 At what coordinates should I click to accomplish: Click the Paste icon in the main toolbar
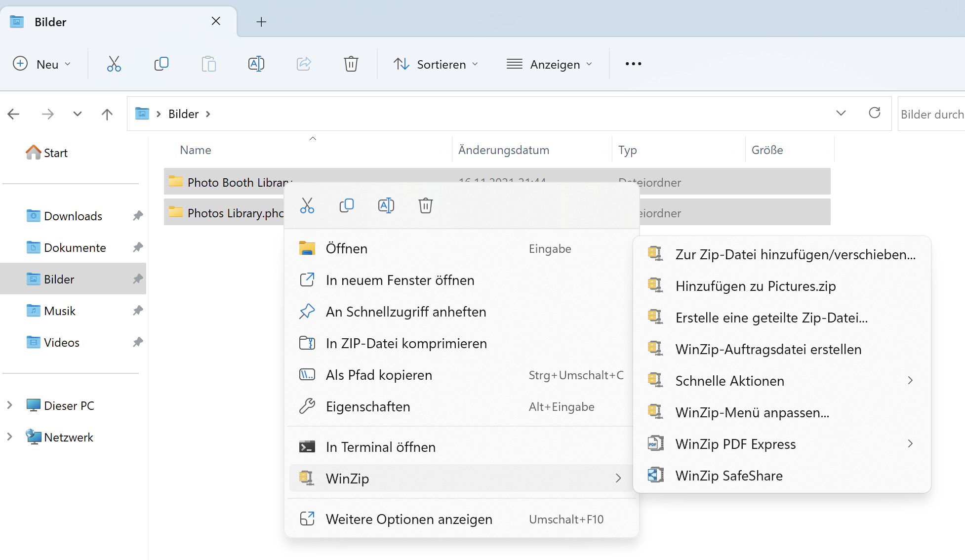tap(209, 64)
